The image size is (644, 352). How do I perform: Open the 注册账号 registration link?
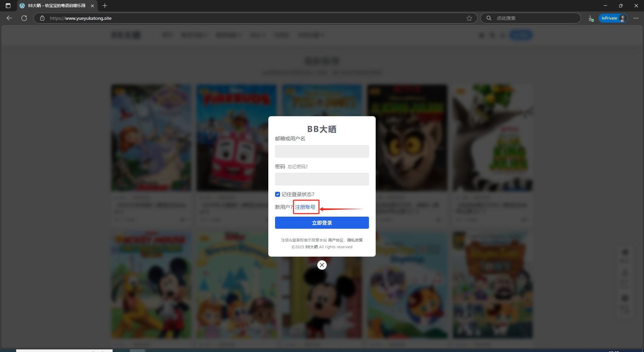coord(305,207)
